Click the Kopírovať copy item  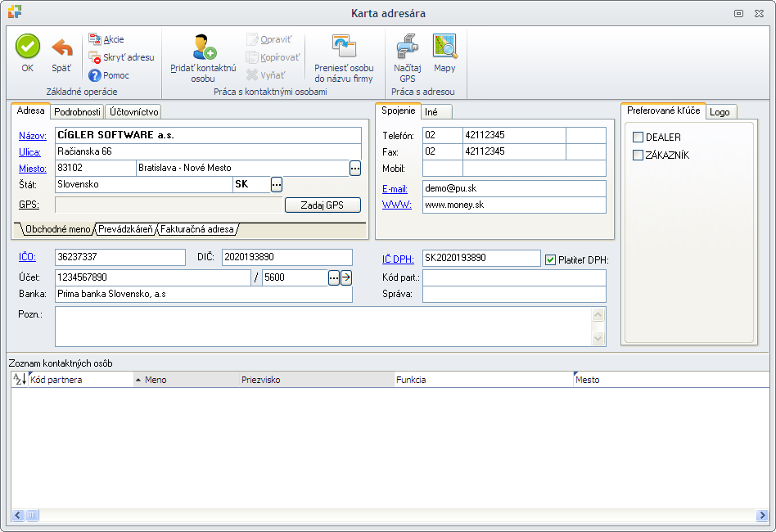273,57
